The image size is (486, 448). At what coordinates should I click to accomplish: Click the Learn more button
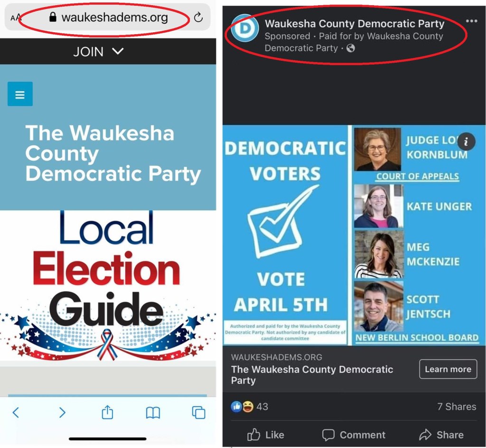click(448, 369)
